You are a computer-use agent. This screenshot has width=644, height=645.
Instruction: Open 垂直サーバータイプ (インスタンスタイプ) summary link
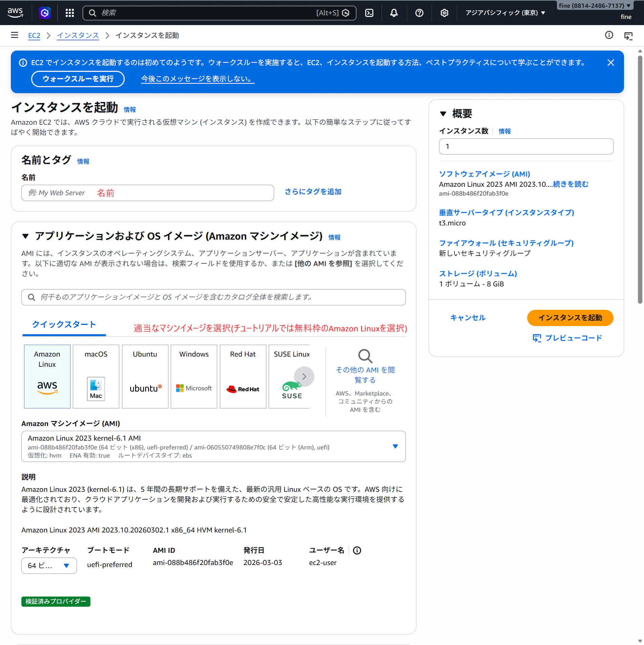(x=506, y=213)
